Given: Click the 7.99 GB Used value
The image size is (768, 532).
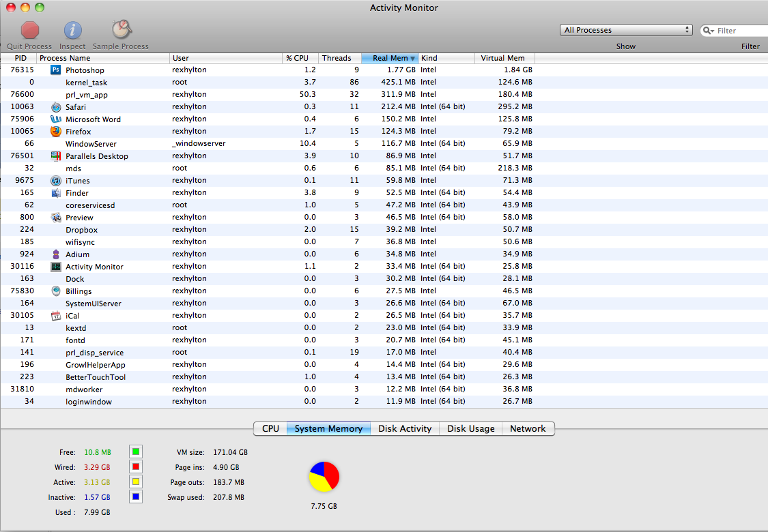Looking at the screenshot, I should pyautogui.click(x=97, y=512).
